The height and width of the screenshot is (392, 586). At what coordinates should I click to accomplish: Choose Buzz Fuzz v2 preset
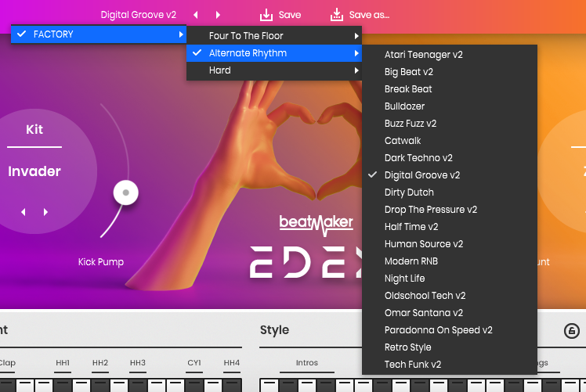(x=450, y=123)
